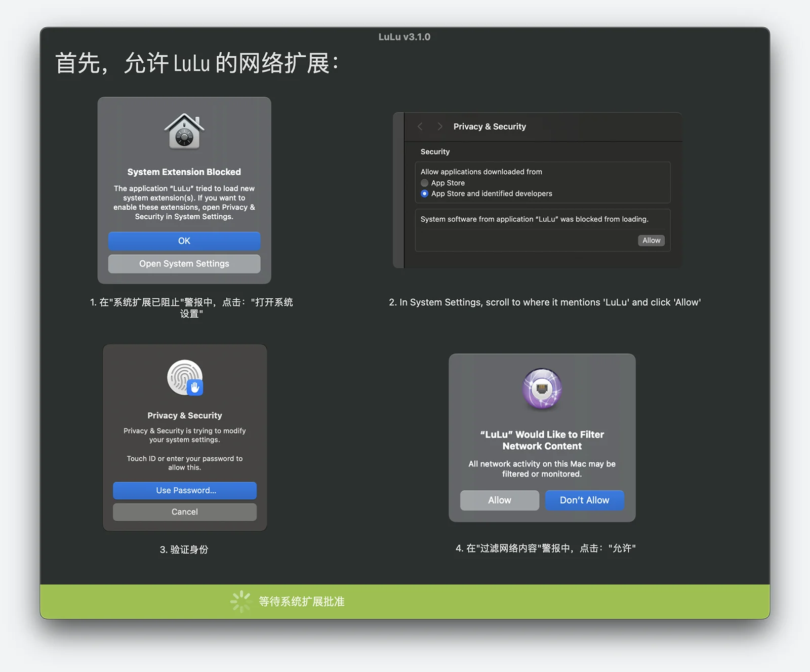810x672 pixels.
Task: Click the small Allow button in Security pane
Action: click(651, 241)
